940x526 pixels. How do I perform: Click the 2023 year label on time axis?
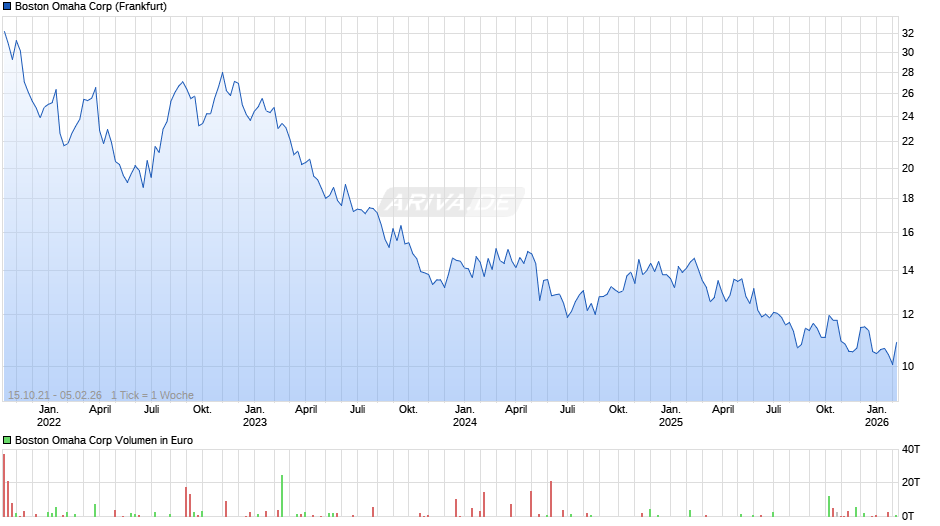(255, 422)
